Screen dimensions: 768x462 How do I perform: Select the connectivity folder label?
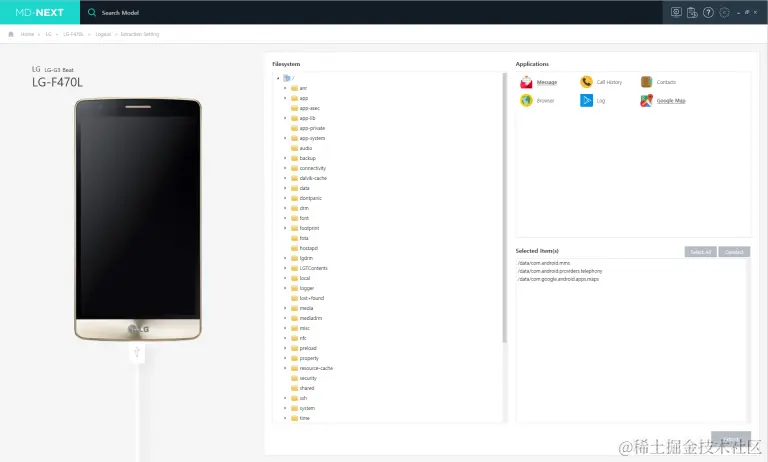pyautogui.click(x=312, y=168)
